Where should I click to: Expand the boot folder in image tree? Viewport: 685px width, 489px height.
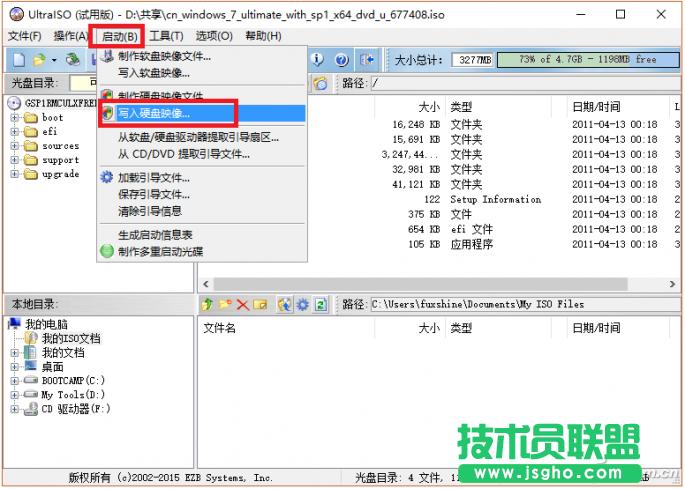16,118
